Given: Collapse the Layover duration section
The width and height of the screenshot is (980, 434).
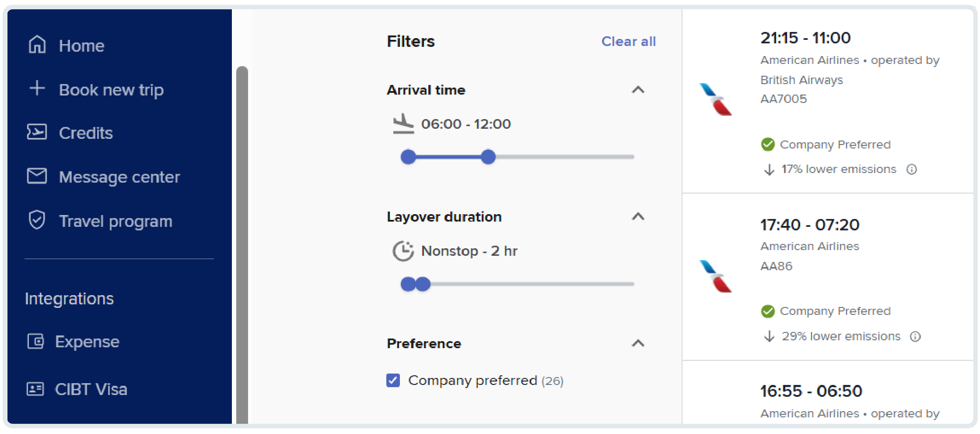Looking at the screenshot, I should point(638,216).
